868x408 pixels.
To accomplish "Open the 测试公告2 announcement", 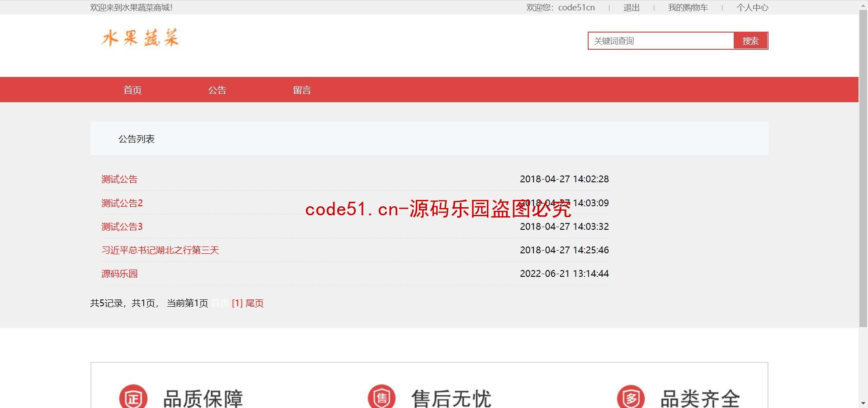I will (122, 203).
